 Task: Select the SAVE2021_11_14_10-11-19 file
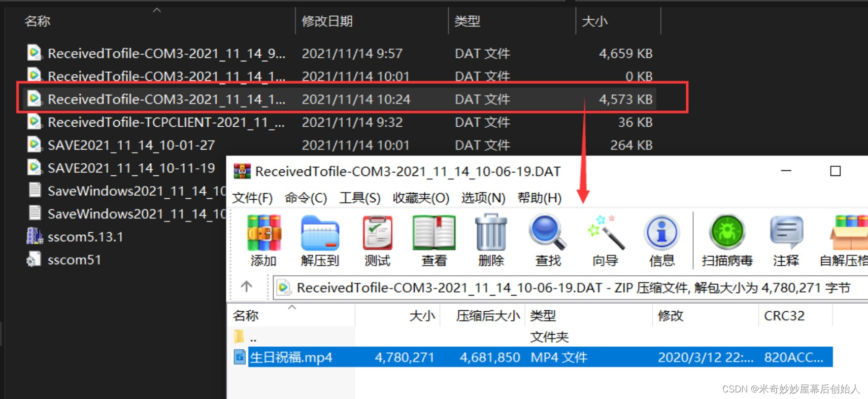tap(131, 168)
